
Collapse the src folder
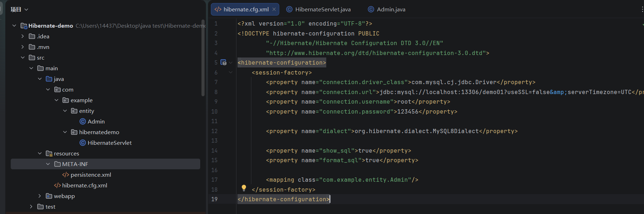[x=23, y=57]
